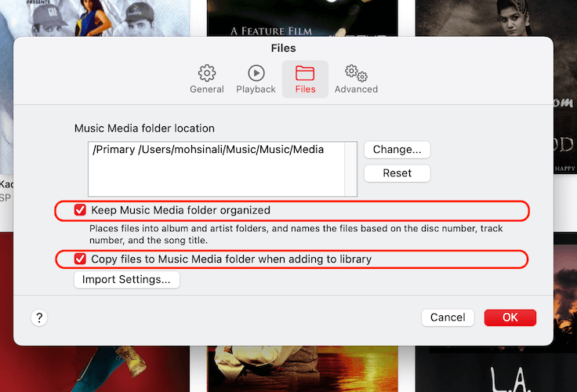
Task: Open the bottom-center sunset album artwork
Action: [x=302, y=370]
